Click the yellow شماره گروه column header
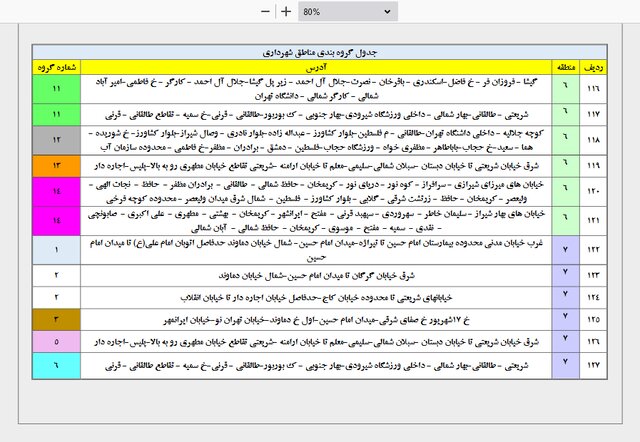The height and width of the screenshot is (442, 640). click(57, 67)
